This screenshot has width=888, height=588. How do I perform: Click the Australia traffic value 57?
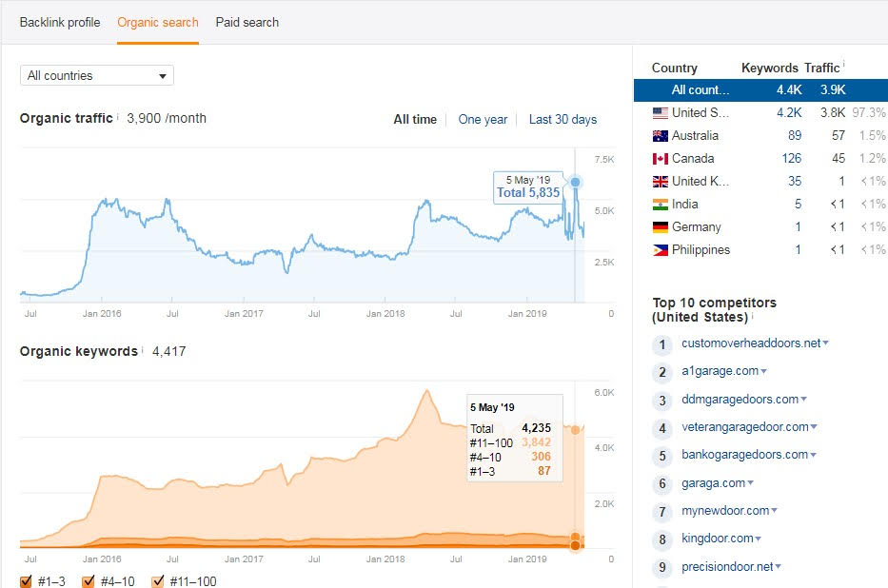tap(839, 135)
